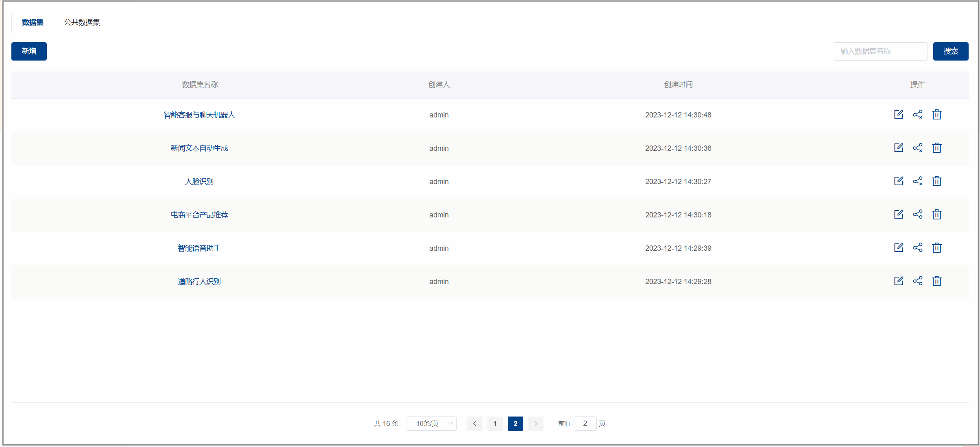Open the 10条/页 page size dropdown

431,423
